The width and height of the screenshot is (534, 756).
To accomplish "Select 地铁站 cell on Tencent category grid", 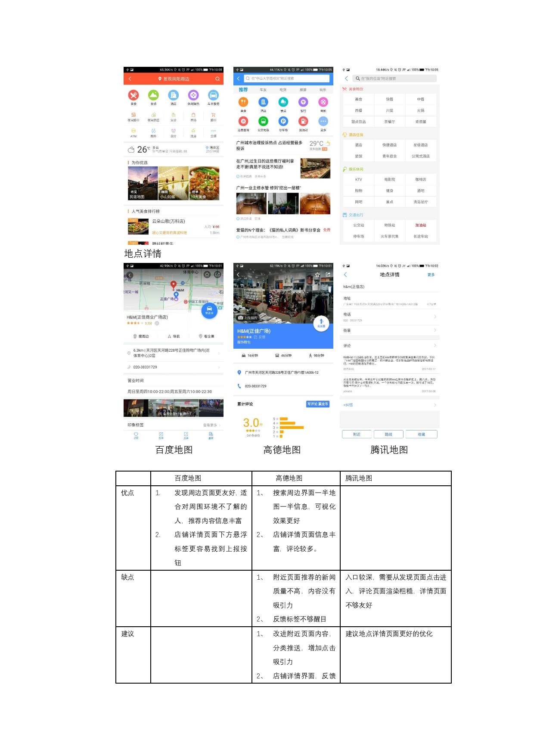I will pos(389,225).
